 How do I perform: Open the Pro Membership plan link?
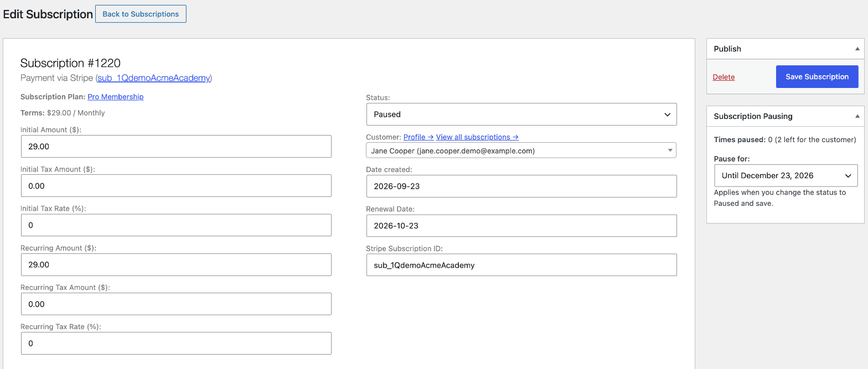(116, 97)
